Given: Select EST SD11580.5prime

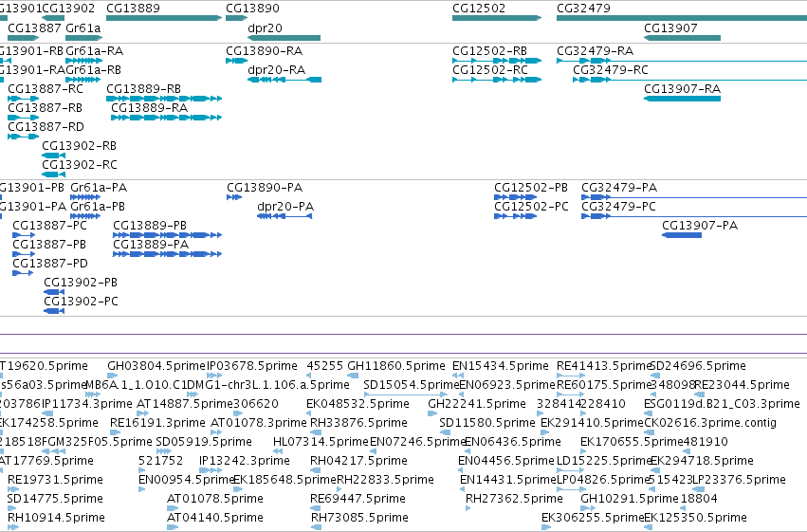Looking at the screenshot, I should pos(487,423).
